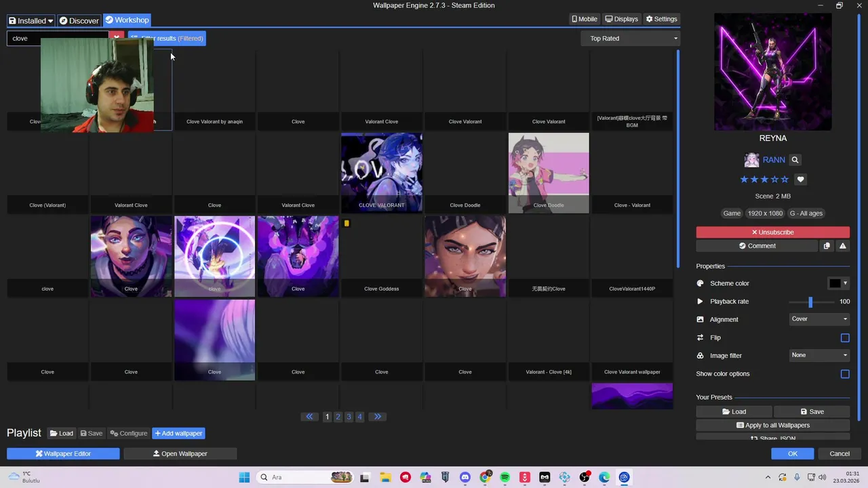Click the black Scheme color swatch
This screenshot has width=868, height=488.
(835, 283)
